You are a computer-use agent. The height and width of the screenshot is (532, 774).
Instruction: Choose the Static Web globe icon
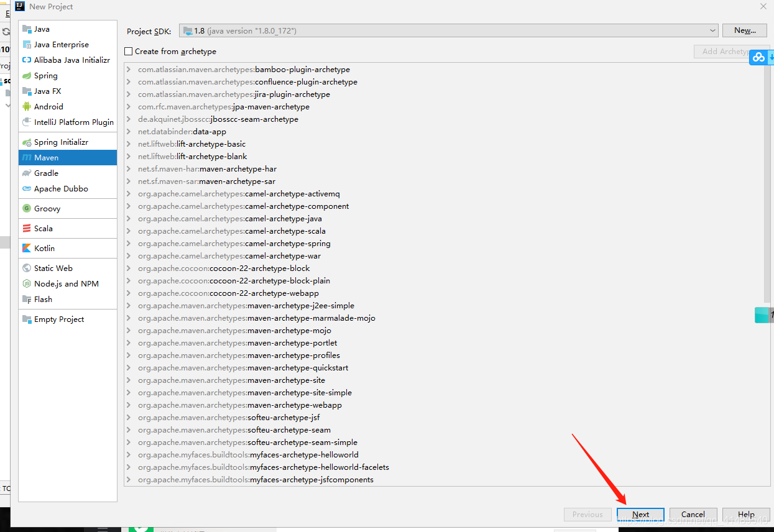pyautogui.click(x=27, y=268)
